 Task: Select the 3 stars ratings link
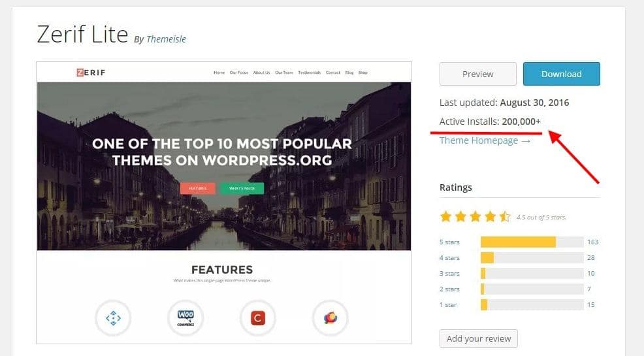coord(449,274)
